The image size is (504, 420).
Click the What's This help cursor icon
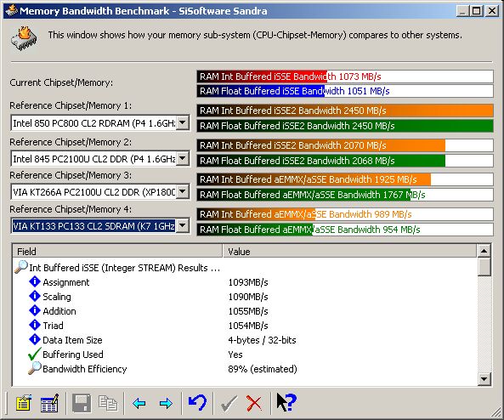coord(286,402)
